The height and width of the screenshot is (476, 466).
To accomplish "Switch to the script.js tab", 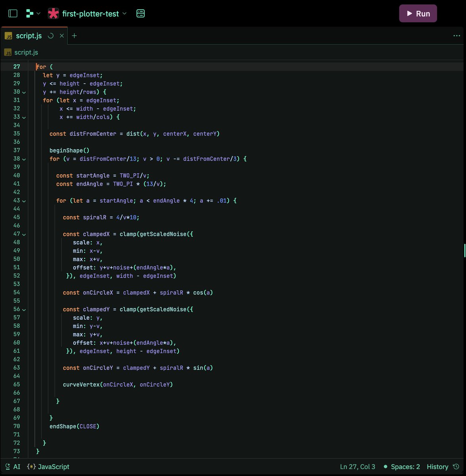I will click(x=29, y=36).
